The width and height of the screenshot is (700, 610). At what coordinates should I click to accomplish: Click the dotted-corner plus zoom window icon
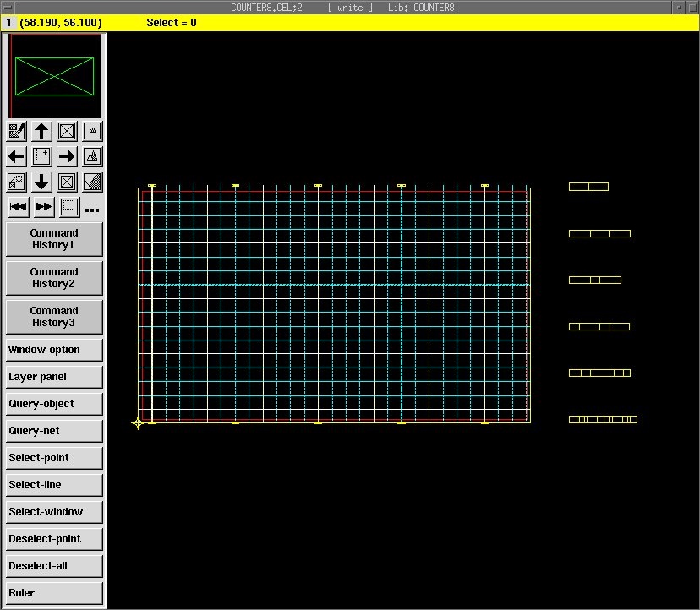(41, 156)
